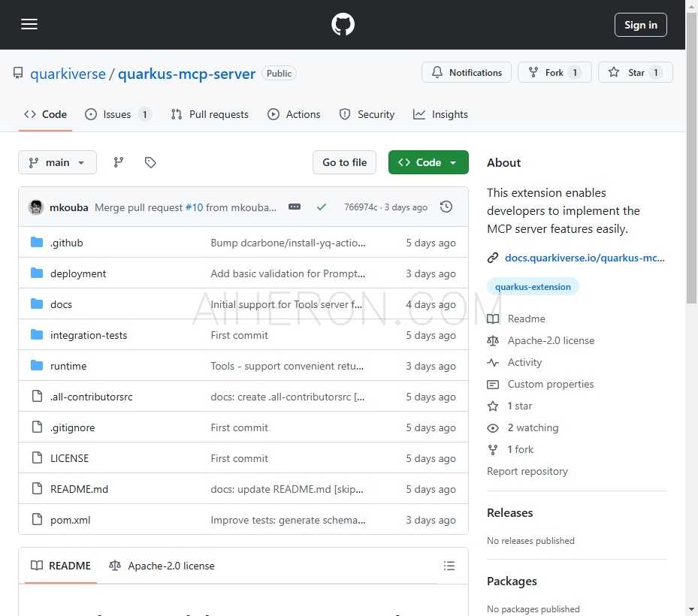Open the docs.quarkiverse.io link
Screen dimensions: 698x616
tap(585, 258)
